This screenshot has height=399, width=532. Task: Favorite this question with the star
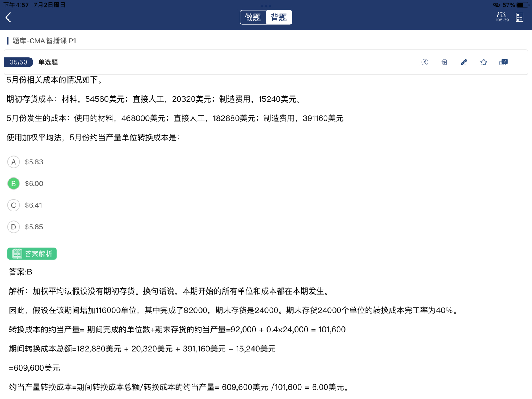[484, 62]
